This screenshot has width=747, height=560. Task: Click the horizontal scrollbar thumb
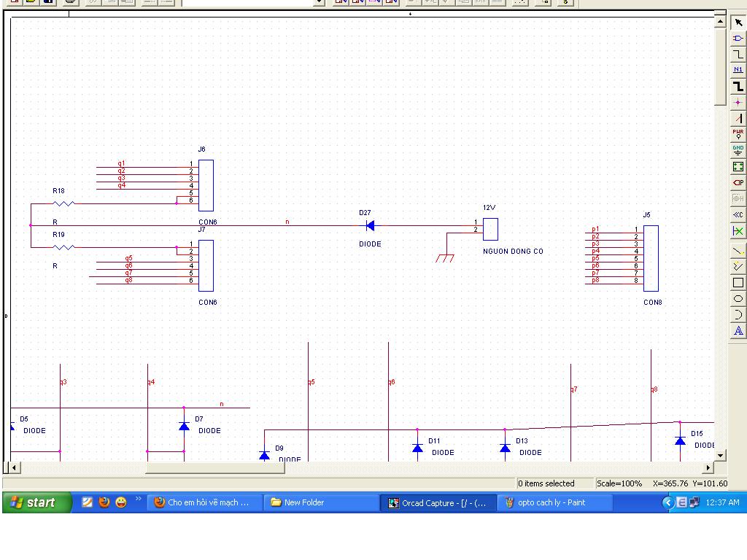215,467
